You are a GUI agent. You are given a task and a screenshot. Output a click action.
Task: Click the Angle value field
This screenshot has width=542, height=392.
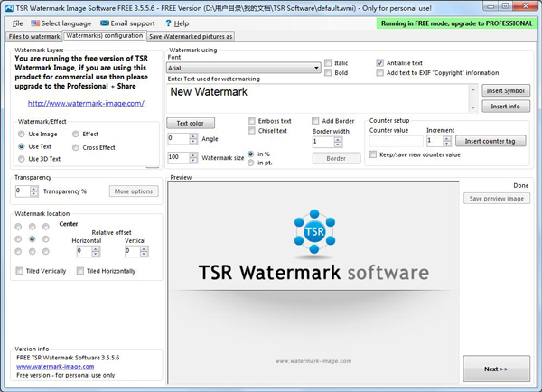tap(178, 138)
